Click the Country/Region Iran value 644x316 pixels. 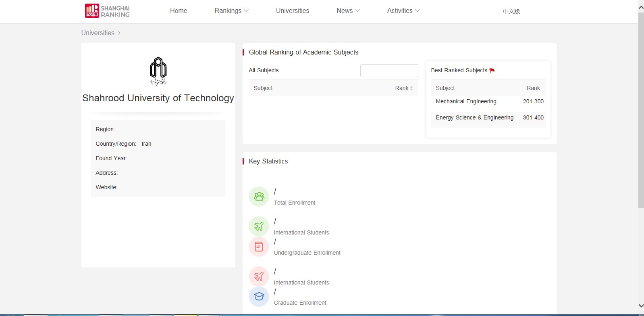coord(146,144)
